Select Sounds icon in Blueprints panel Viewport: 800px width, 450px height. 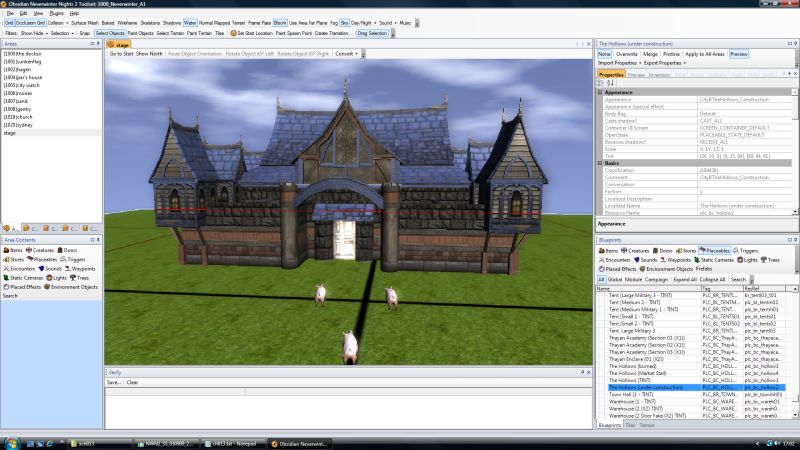(636, 260)
